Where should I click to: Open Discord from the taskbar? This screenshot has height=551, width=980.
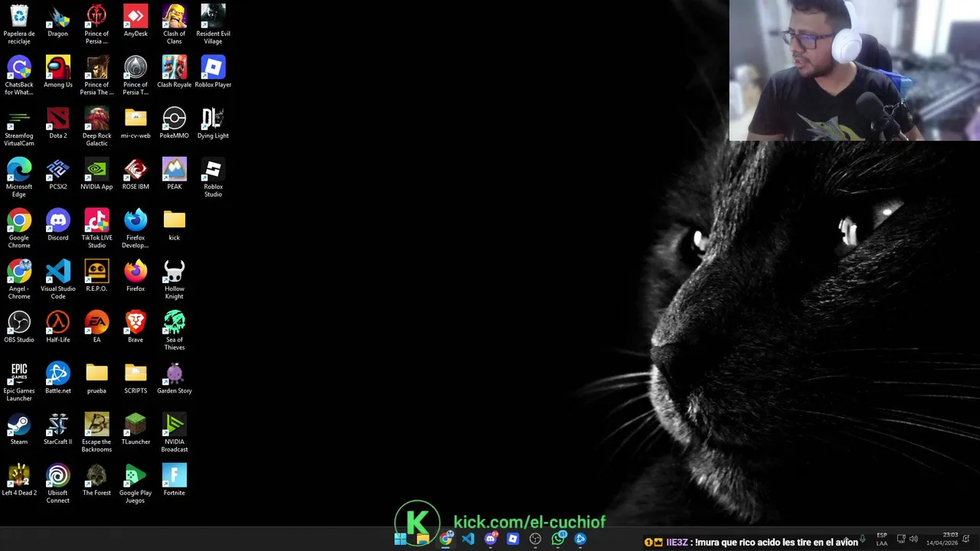pos(491,540)
